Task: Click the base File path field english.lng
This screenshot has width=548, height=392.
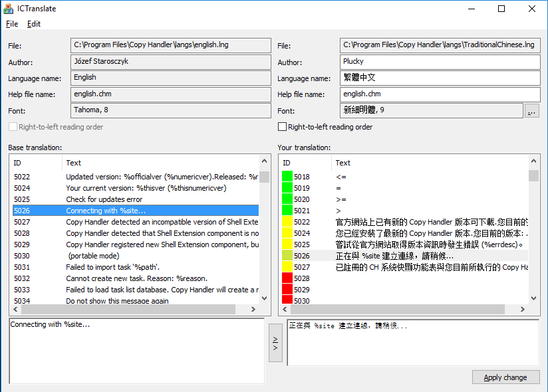Action: point(170,45)
